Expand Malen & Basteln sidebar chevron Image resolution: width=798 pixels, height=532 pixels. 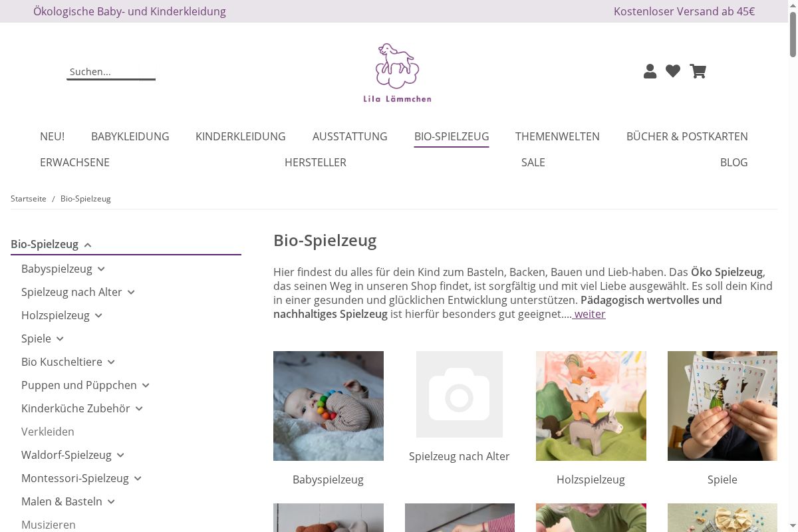[111, 502]
